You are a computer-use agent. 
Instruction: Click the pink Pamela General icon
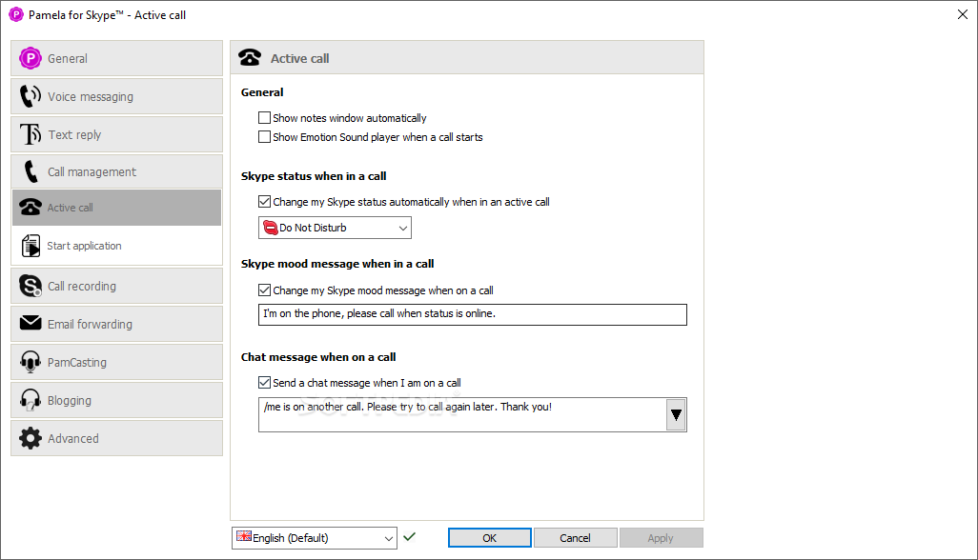[x=30, y=58]
